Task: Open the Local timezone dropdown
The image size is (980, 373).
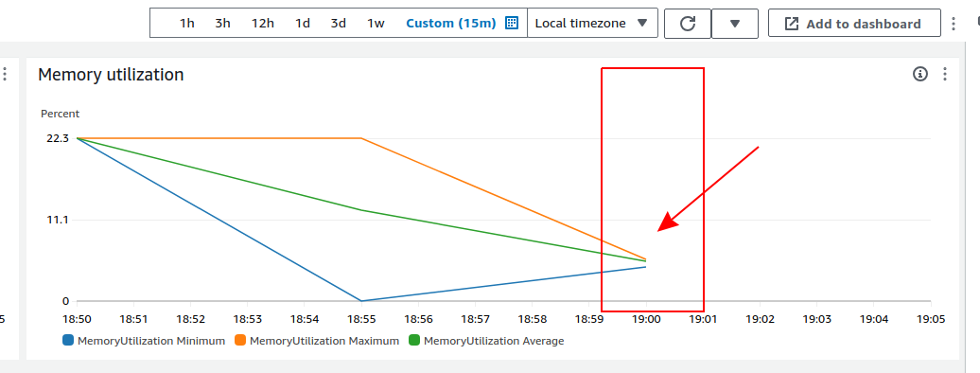Action: tap(592, 23)
